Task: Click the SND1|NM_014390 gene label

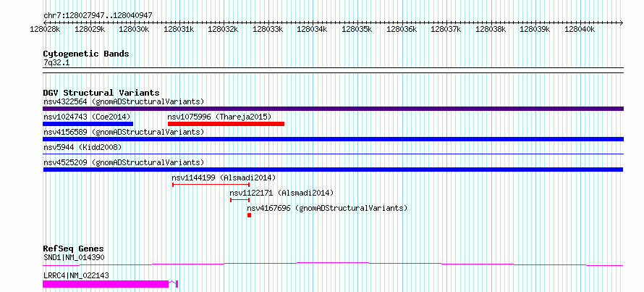Action: coord(74,257)
